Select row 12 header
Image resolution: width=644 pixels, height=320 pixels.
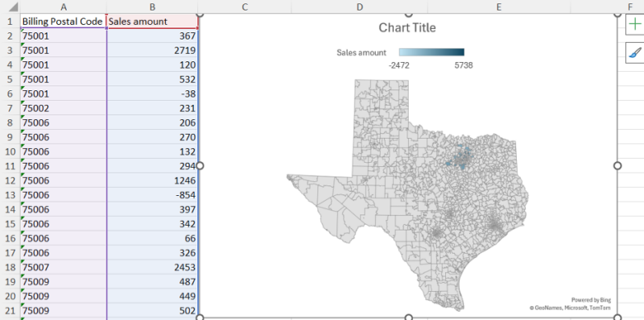click(x=10, y=181)
